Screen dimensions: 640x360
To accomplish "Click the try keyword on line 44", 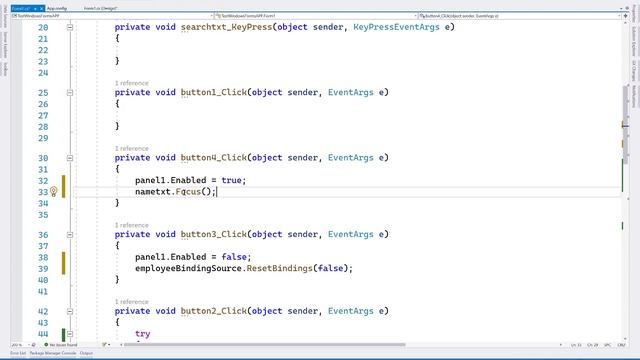I will coord(142,334).
